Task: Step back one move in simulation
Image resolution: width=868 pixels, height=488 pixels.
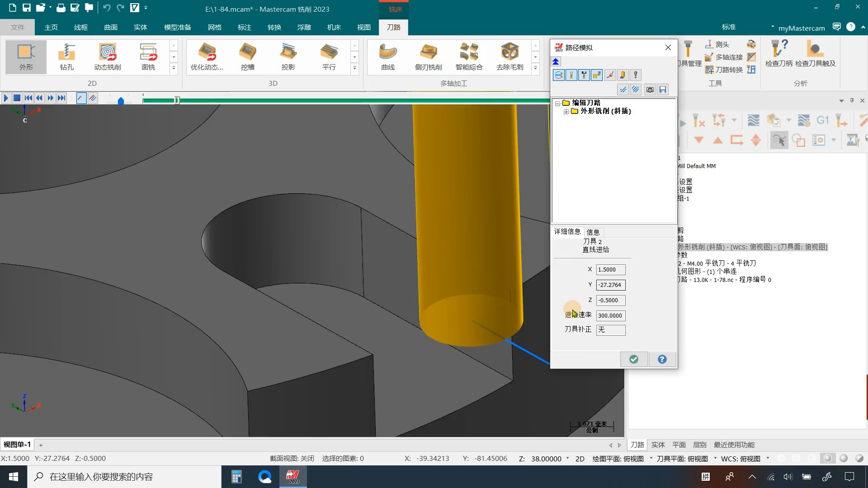Action: point(40,98)
